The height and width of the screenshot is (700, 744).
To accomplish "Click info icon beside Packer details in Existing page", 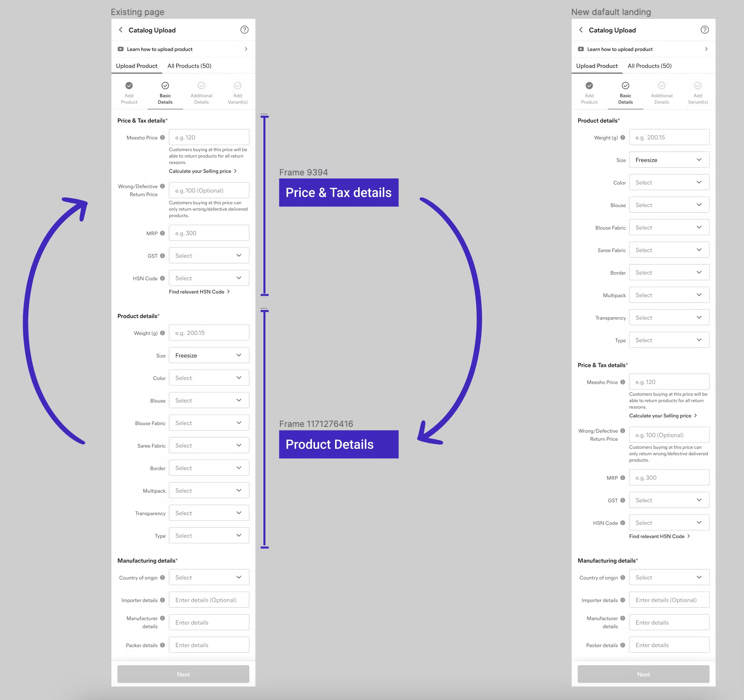I will tap(162, 645).
